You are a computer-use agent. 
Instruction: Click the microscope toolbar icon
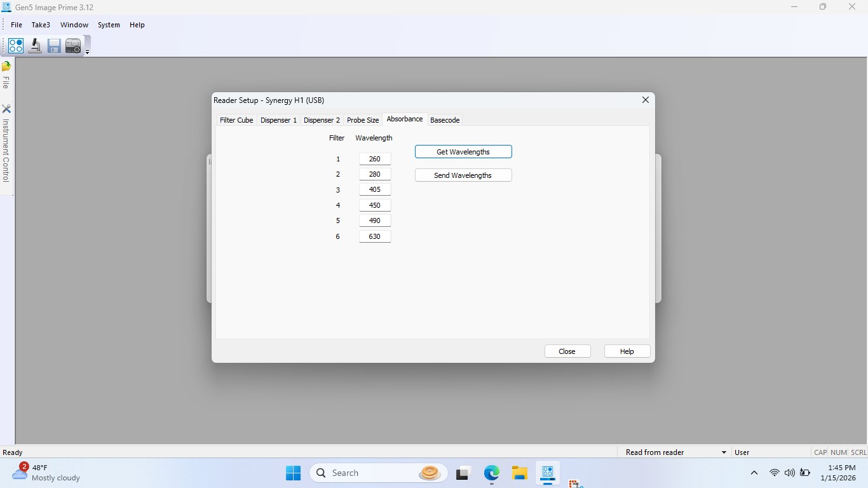(x=35, y=46)
